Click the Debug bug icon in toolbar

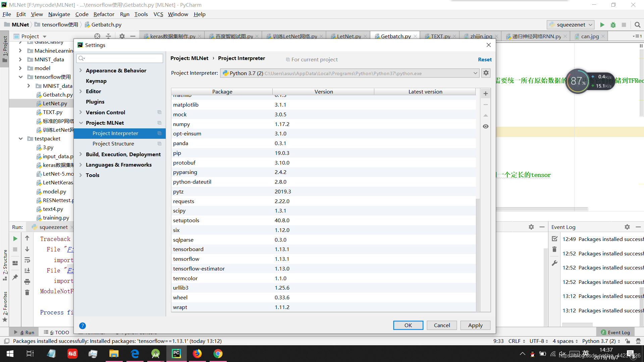pos(613,25)
